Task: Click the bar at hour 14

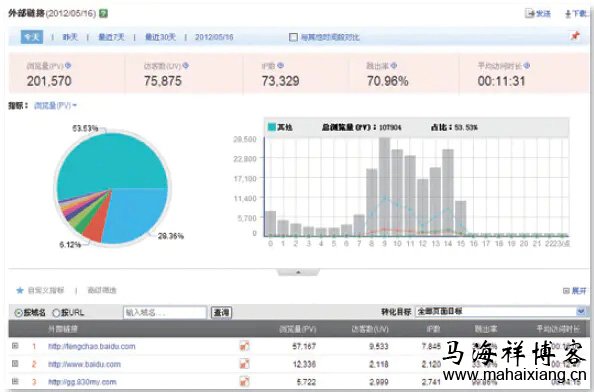Action: [x=448, y=193]
